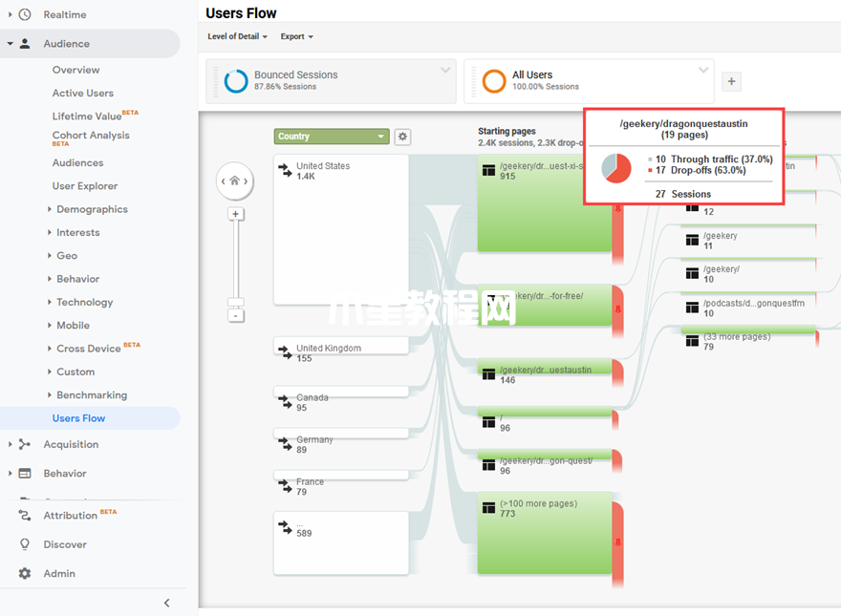Expand the Acquisition menu
The width and height of the screenshot is (841, 616).
click(x=71, y=444)
